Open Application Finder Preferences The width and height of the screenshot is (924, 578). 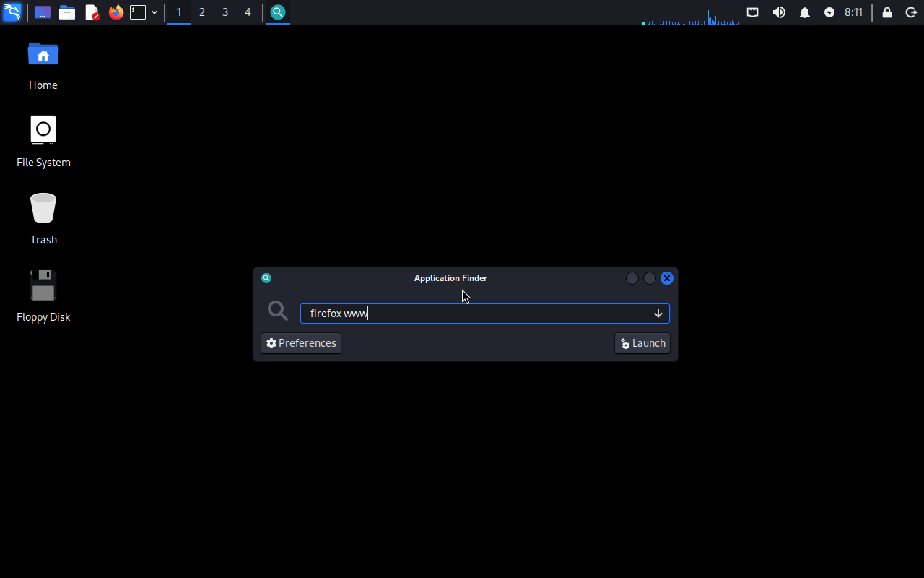[301, 343]
